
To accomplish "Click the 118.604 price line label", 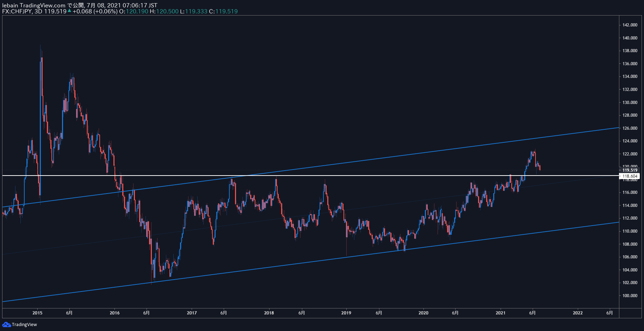I will [630, 176].
